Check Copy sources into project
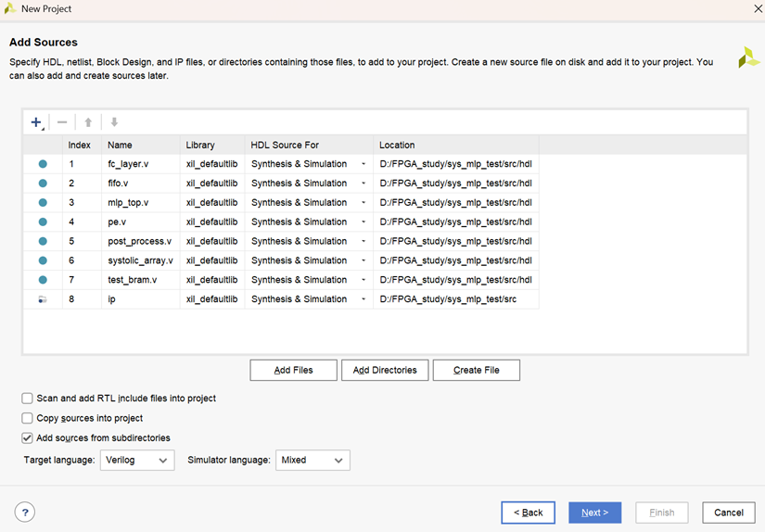This screenshot has width=765, height=532. click(28, 418)
